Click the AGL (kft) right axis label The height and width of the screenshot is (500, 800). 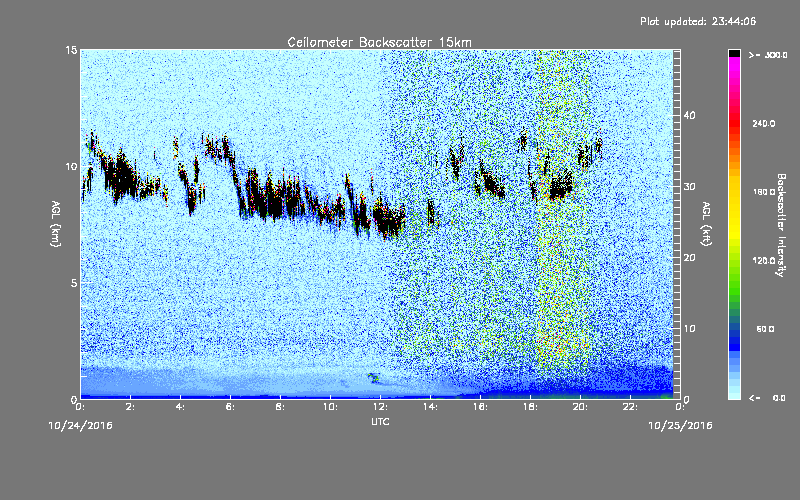706,224
